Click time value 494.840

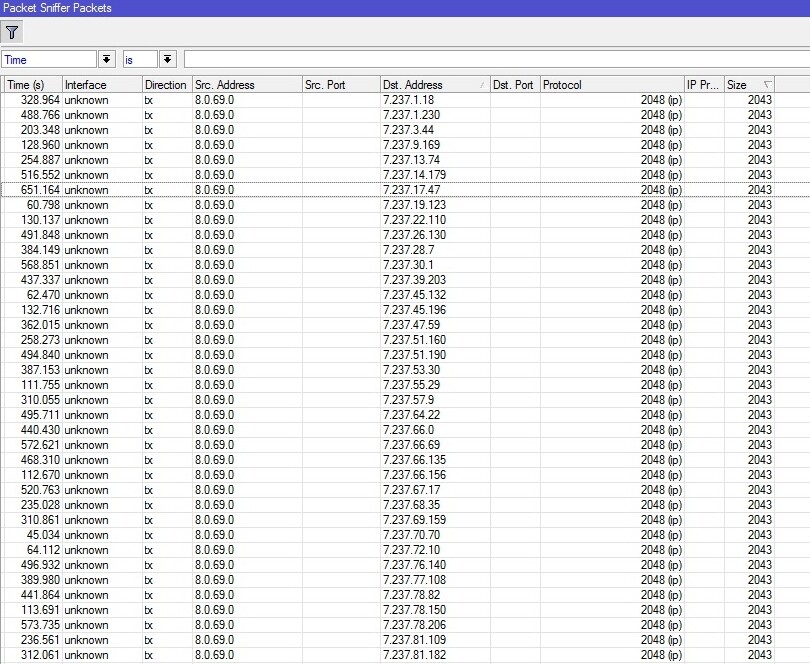pos(40,354)
